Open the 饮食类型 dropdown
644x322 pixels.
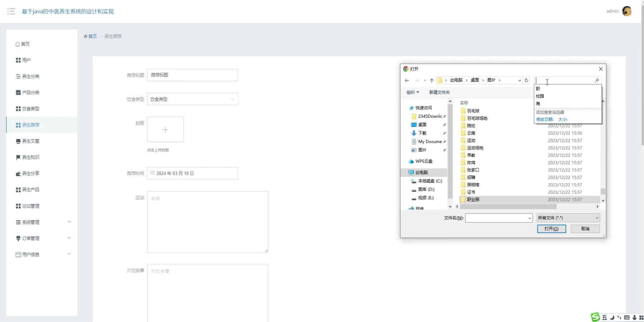click(x=192, y=99)
